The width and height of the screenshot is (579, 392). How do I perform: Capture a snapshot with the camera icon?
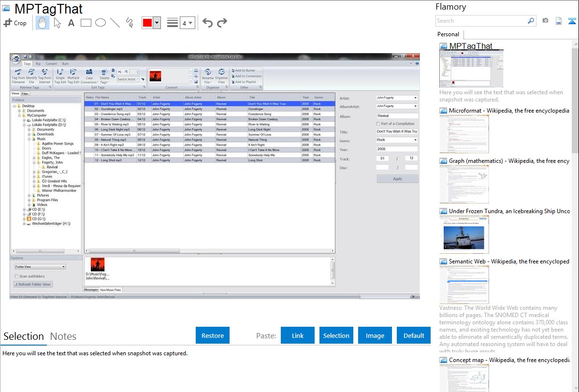pyautogui.click(x=545, y=21)
